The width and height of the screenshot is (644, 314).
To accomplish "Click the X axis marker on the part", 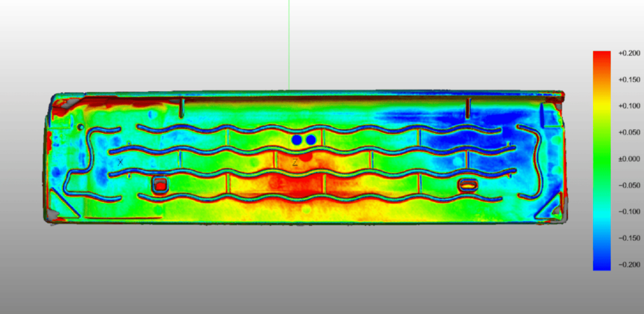I will [x=120, y=162].
